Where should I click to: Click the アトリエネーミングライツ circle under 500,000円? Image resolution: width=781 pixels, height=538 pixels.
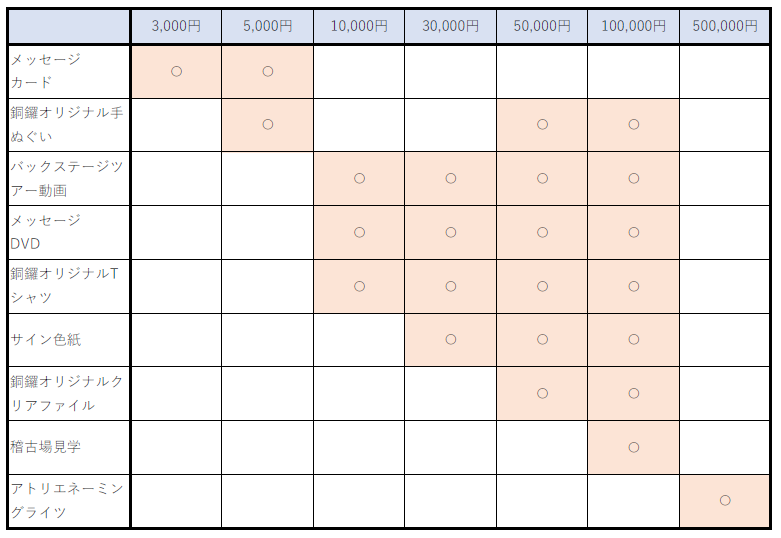click(725, 500)
